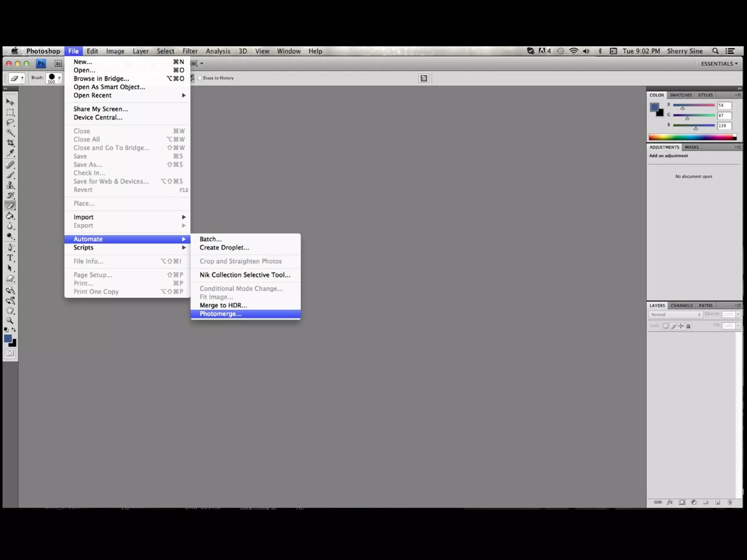Select the Type tool

pyautogui.click(x=10, y=258)
